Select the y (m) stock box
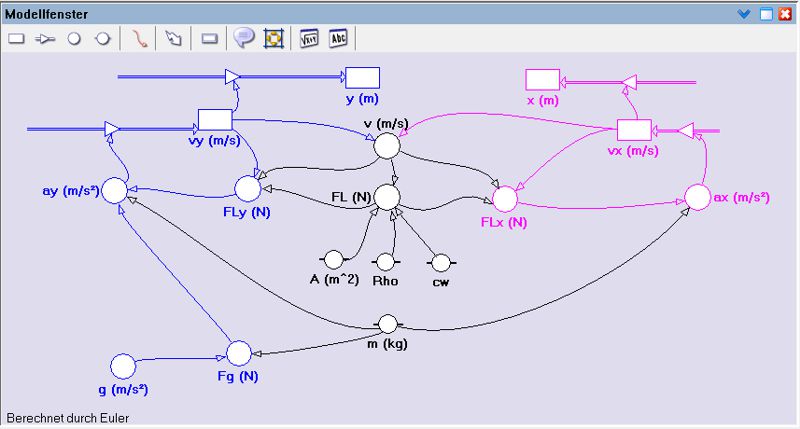This screenshot has height=429, width=800. click(x=362, y=78)
